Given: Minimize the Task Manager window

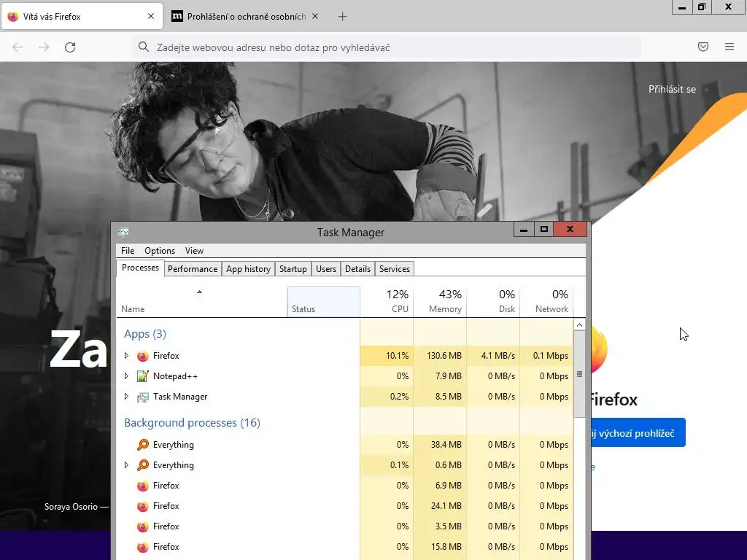Looking at the screenshot, I should [x=524, y=230].
